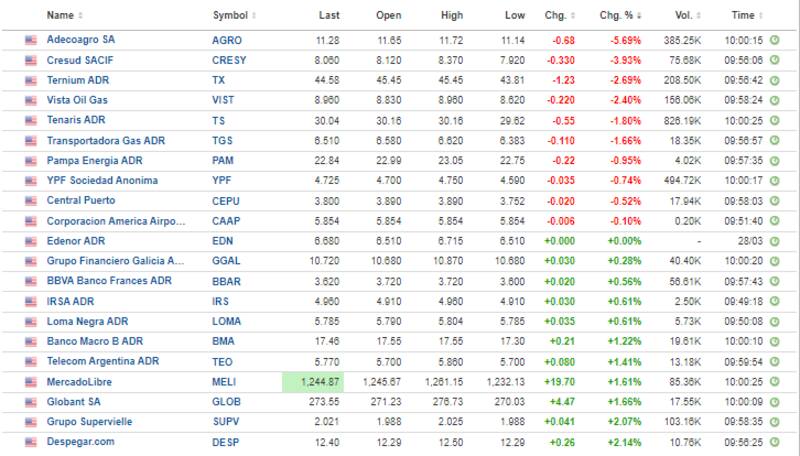Screen dimensions: 800x456
Task: Open the Telecom Argentina ADR link
Action: pos(103,361)
